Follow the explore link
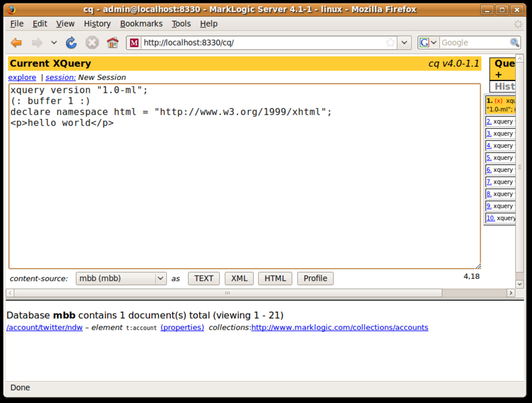This screenshot has width=532, height=403. 22,77
